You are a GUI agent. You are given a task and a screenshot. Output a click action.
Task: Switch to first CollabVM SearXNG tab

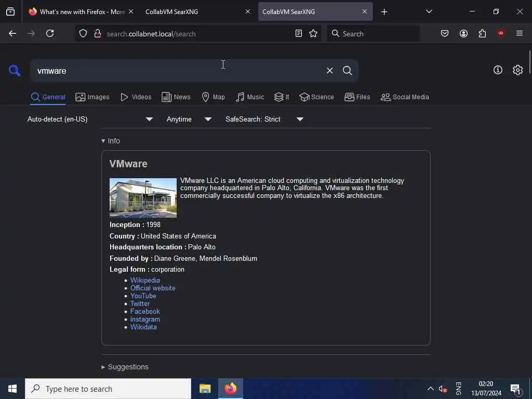[197, 11]
